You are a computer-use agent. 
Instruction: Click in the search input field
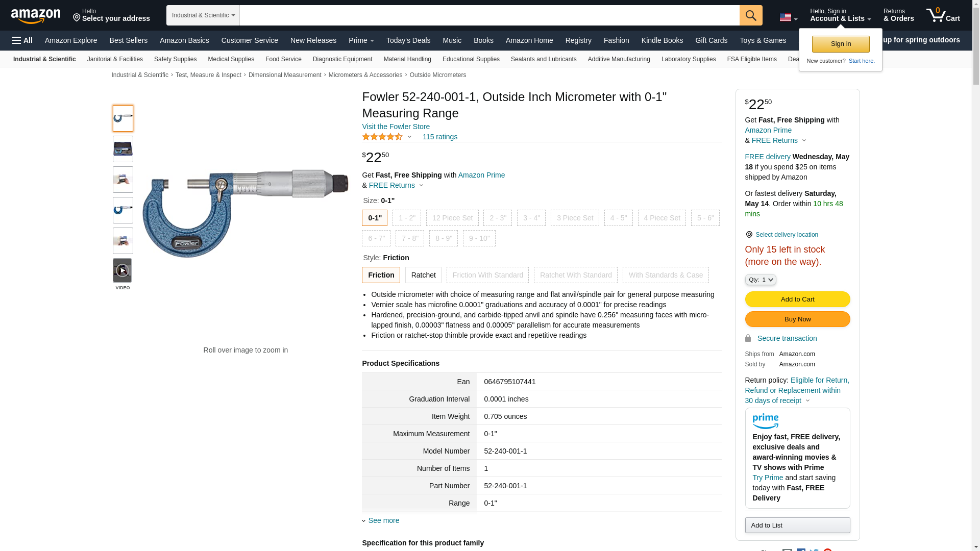tap(489, 15)
